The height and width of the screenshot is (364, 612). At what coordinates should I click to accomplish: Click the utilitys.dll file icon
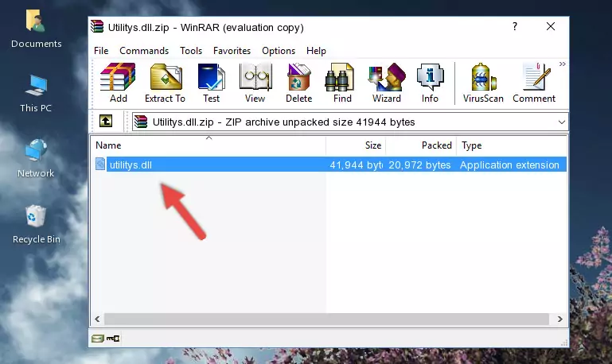(x=100, y=164)
